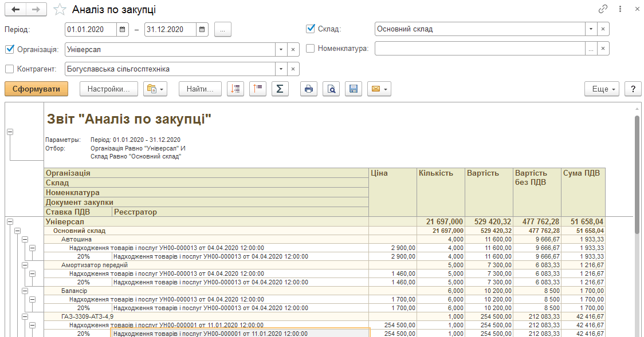Print the report with the printer icon
The image size is (644, 337).
pyautogui.click(x=309, y=89)
